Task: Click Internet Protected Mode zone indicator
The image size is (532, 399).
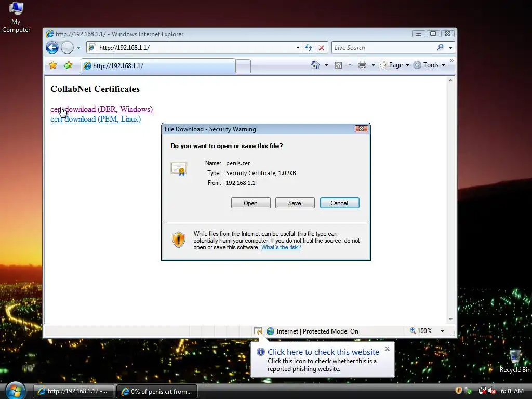Action: point(312,331)
